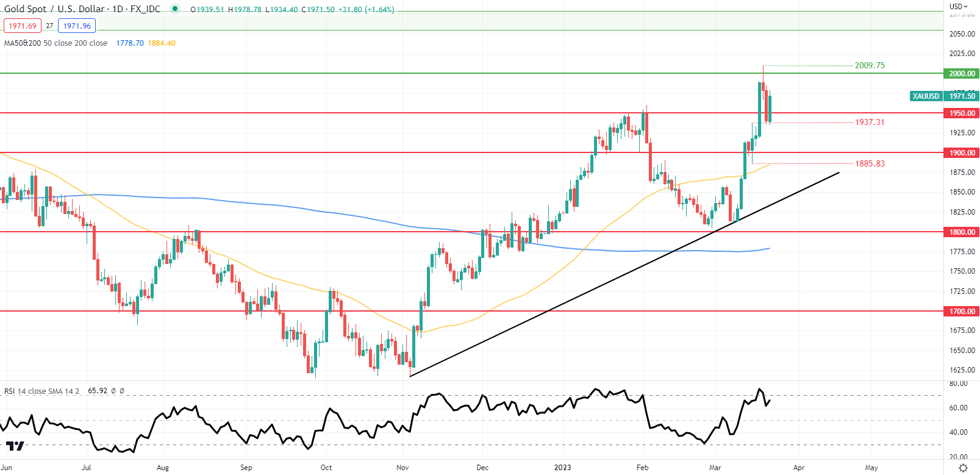
Task: Open the USD currency dropdown
Action: pyautogui.click(x=959, y=6)
